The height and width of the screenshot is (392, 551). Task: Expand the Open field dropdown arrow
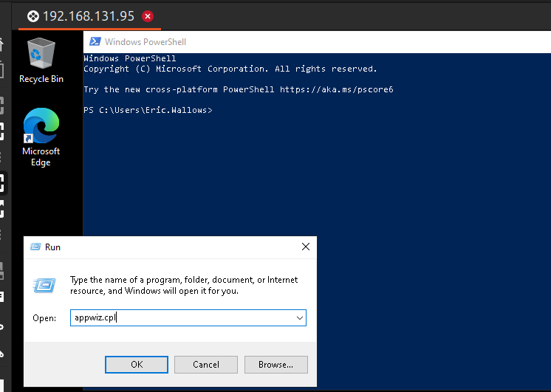(x=299, y=318)
